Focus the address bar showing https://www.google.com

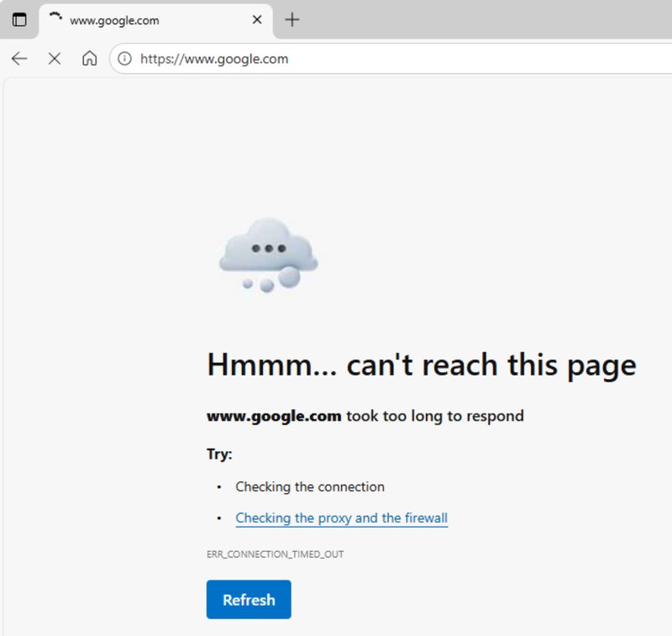pyautogui.click(x=390, y=59)
